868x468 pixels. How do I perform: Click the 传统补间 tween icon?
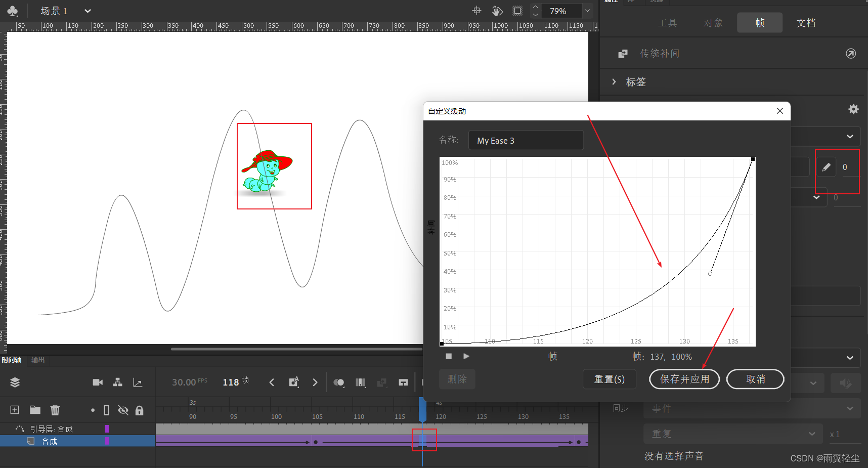point(623,54)
